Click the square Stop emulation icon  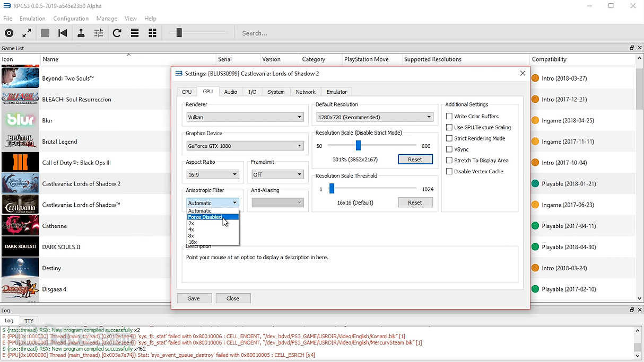tap(45, 33)
